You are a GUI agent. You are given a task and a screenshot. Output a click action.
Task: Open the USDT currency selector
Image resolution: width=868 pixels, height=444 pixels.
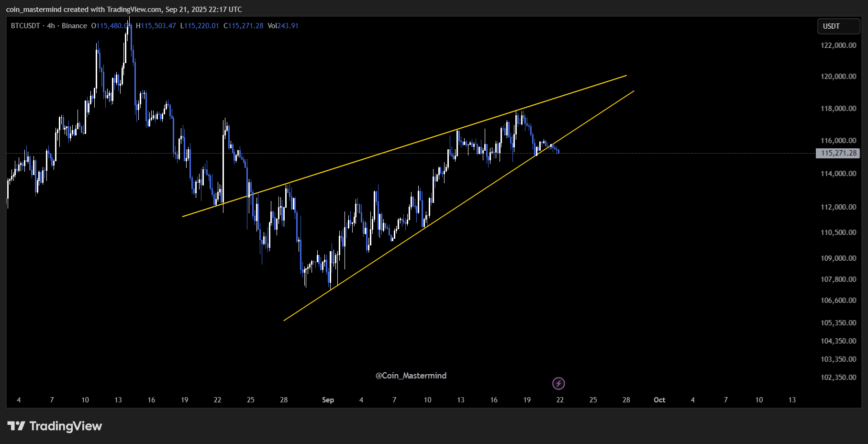point(838,26)
